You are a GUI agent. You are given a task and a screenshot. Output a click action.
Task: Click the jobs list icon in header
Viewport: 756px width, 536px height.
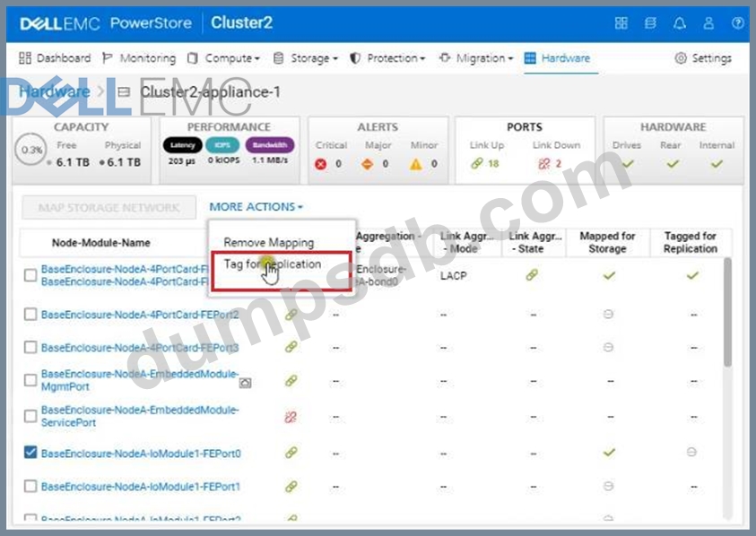[x=650, y=23]
